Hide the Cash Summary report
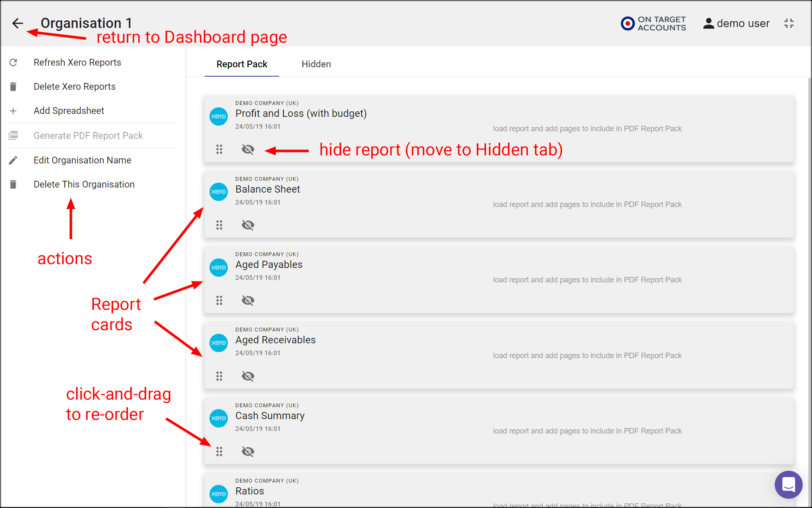Screen dimensions: 812x508 pyautogui.click(x=248, y=451)
